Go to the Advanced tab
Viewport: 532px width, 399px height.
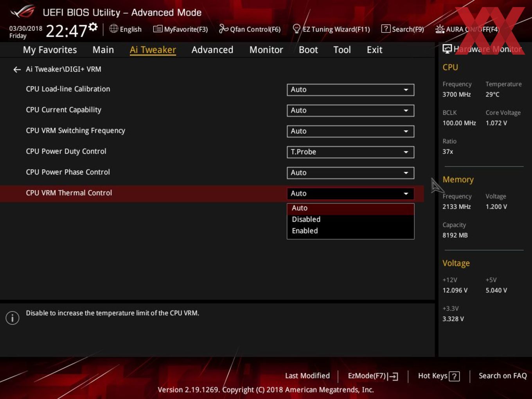[x=212, y=50]
